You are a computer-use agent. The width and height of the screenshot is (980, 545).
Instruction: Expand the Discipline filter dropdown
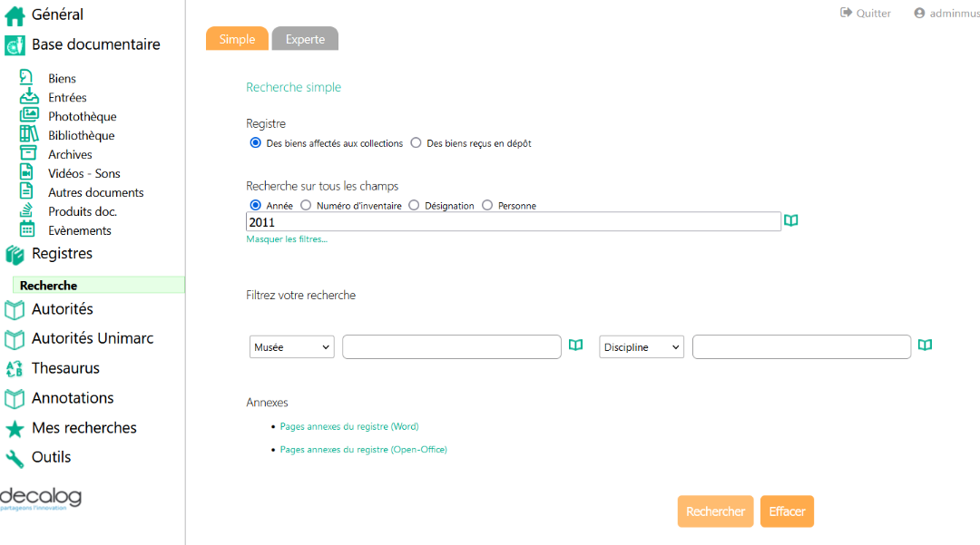[x=642, y=347]
